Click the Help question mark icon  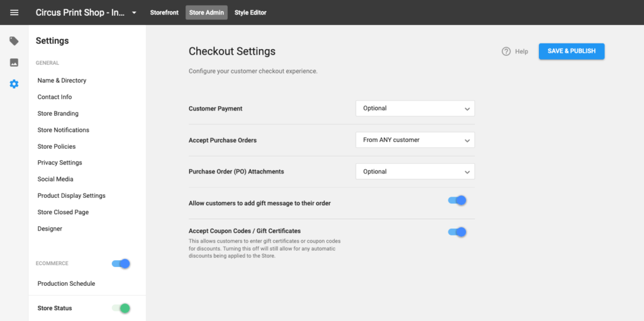(506, 52)
